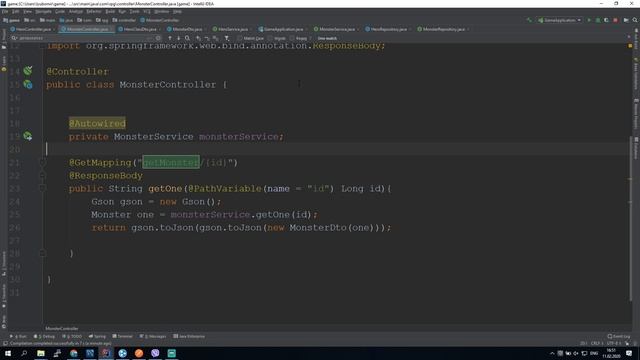Toggle the Match Case checkbox
The width and height of the screenshot is (640, 360).
(x=240, y=38)
